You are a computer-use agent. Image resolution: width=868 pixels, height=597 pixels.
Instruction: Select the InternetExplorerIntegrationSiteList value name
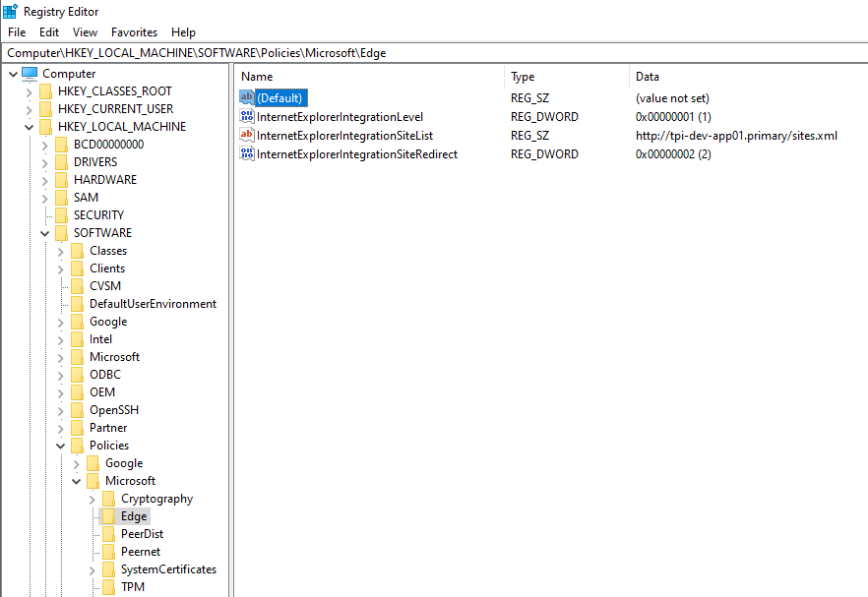coord(344,136)
